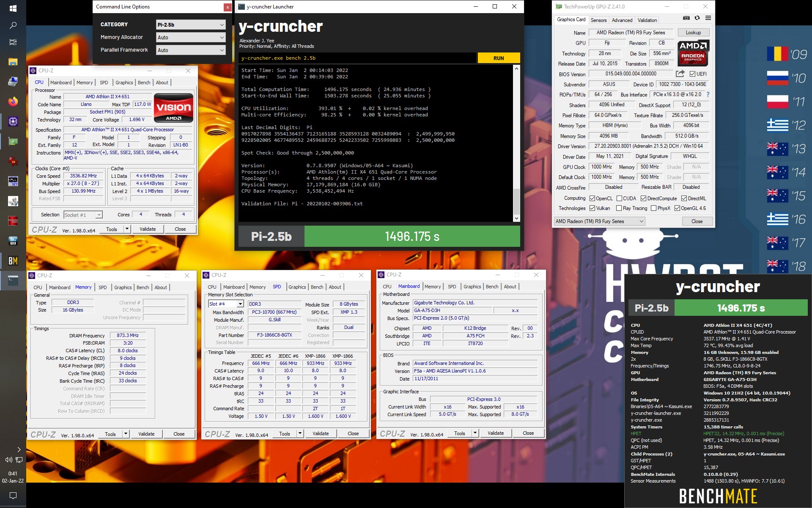812x508 pixels.
Task: Open the Radeon Mod taskbar icon
Action: [13, 221]
